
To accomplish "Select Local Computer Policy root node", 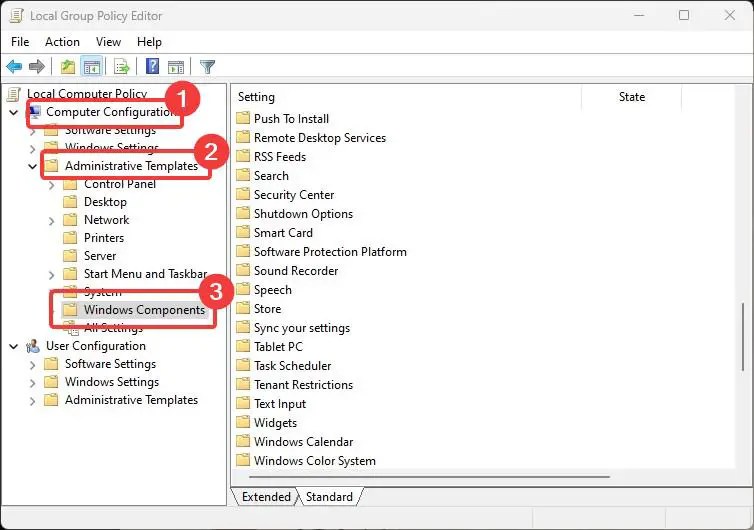I will pos(87,93).
